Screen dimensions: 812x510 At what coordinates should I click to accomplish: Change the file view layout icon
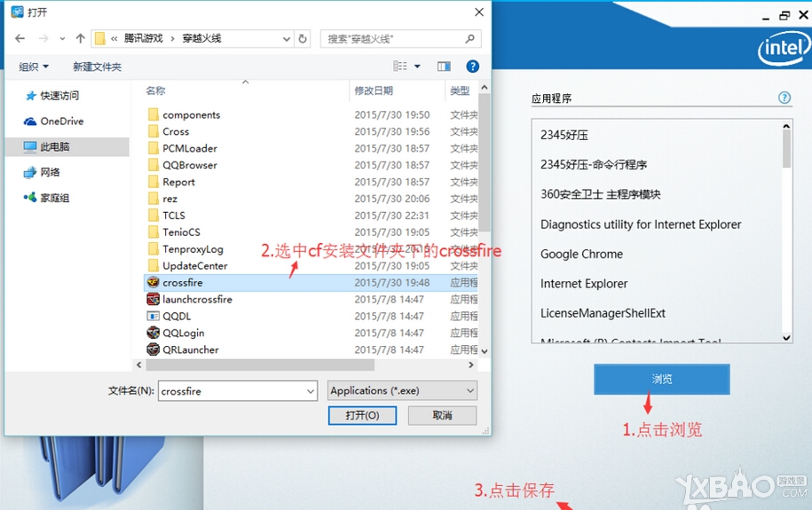click(x=399, y=66)
